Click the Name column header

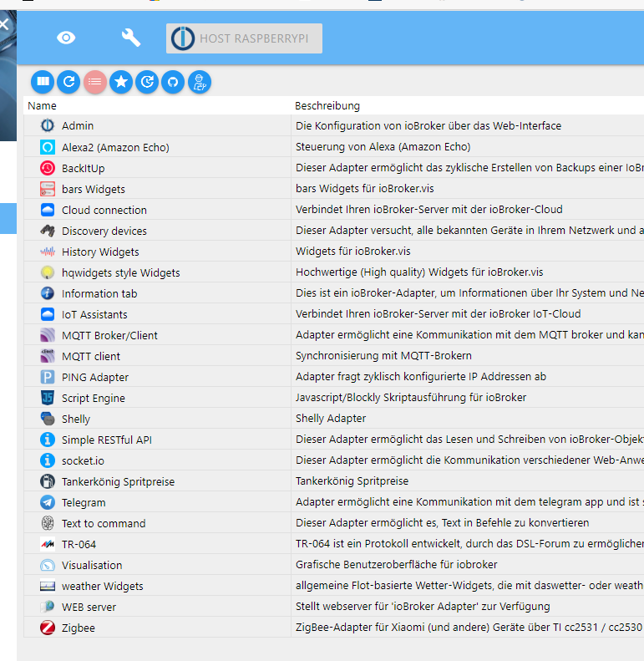coord(42,106)
